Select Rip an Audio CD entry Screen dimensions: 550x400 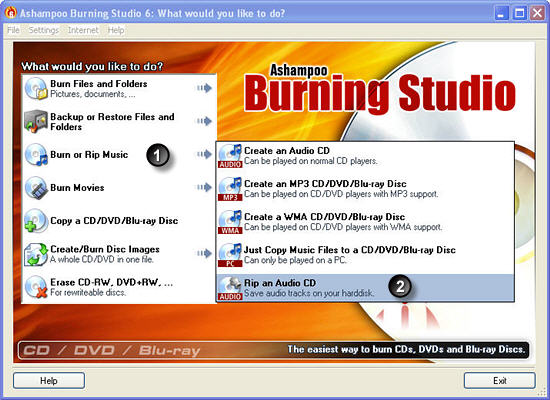[365, 288]
